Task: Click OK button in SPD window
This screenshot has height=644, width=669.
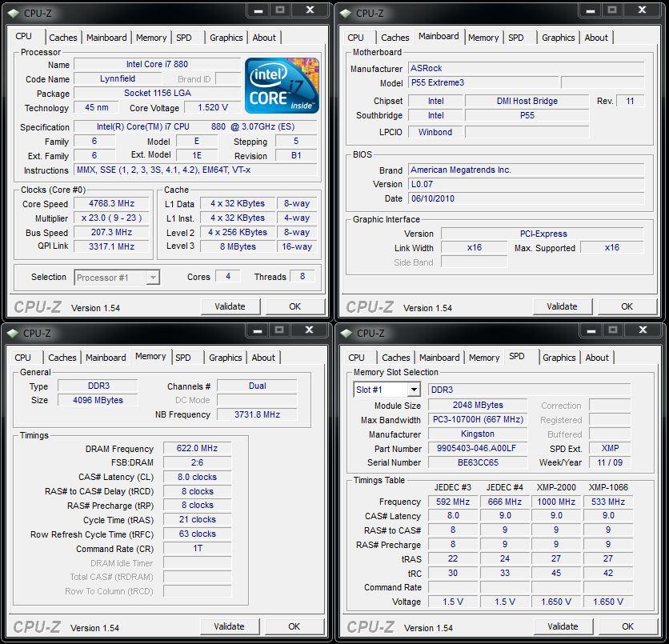Action: point(627,626)
